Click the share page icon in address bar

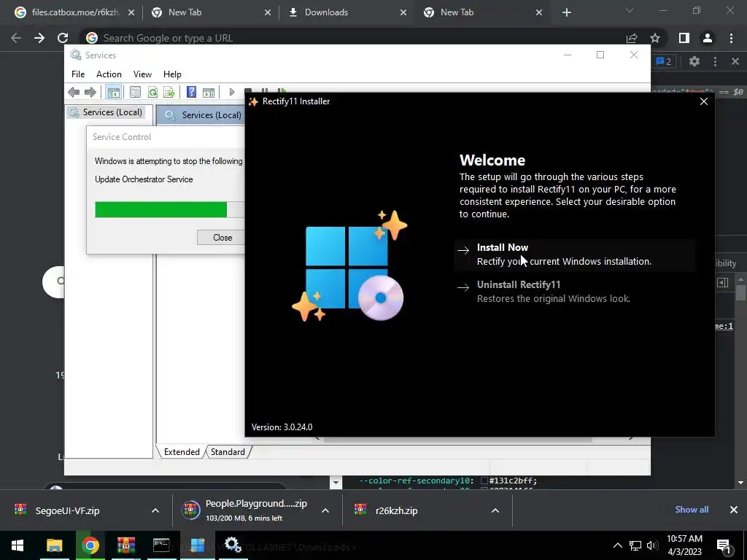632,38
